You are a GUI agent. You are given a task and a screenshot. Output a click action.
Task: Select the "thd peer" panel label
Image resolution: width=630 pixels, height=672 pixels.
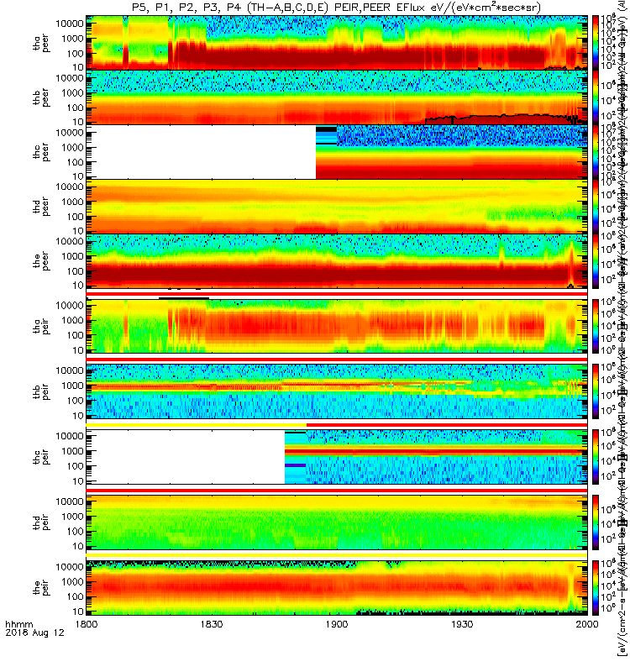pos(41,207)
